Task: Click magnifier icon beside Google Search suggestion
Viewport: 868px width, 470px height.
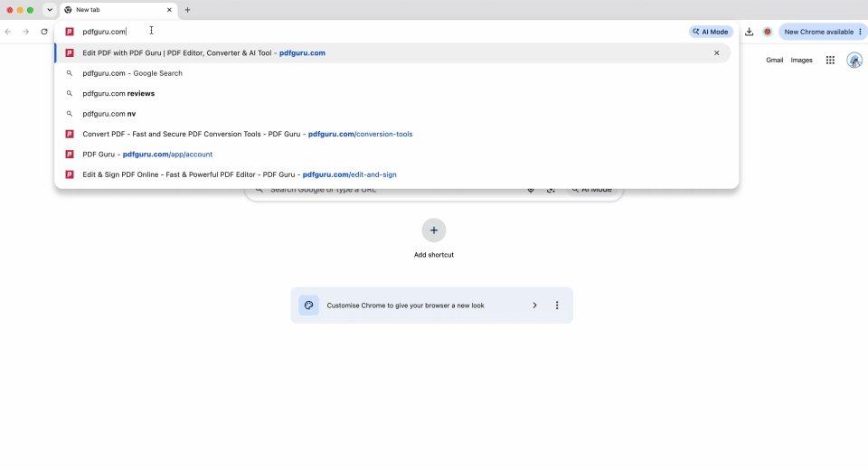Action: [x=70, y=73]
